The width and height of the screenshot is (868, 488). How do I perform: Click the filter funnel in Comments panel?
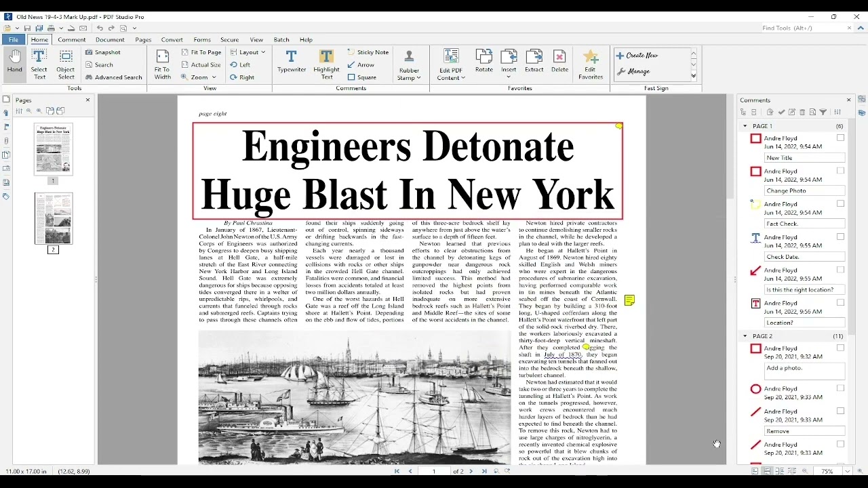point(823,112)
